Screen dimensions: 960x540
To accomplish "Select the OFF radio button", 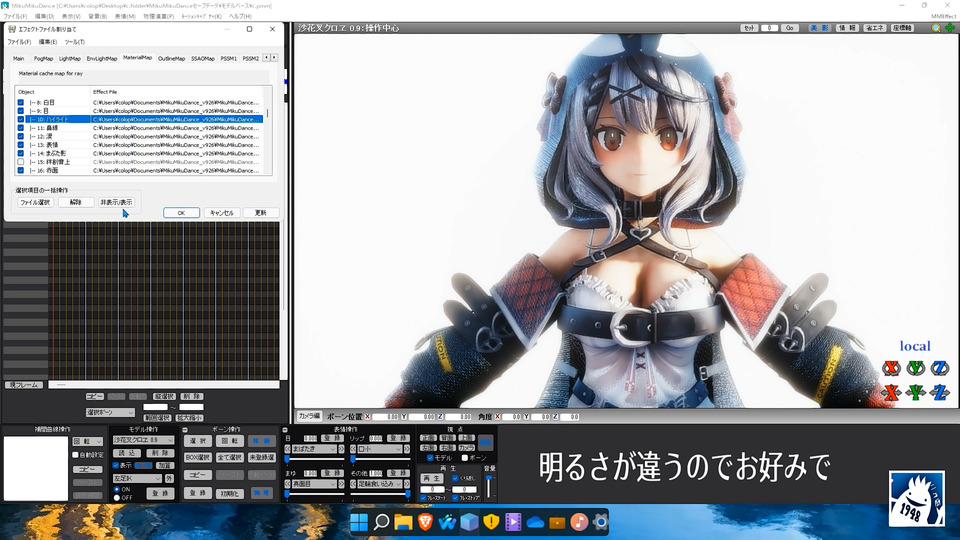I will 117,498.
